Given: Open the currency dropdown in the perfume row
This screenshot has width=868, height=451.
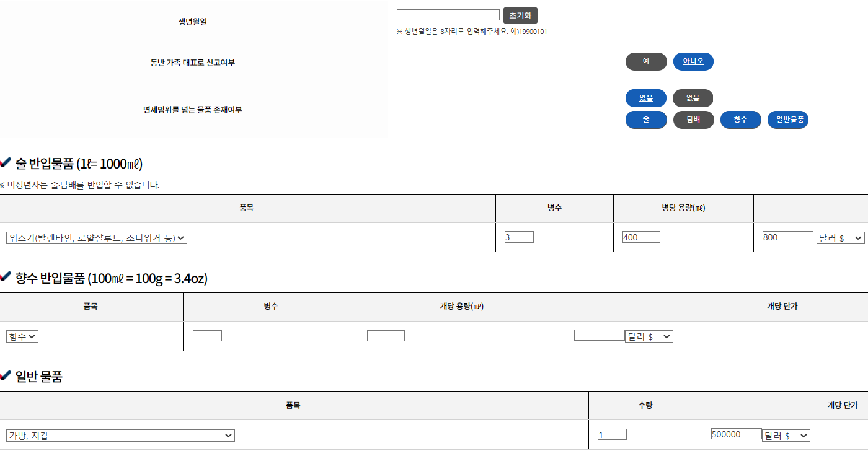Looking at the screenshot, I should 649,336.
